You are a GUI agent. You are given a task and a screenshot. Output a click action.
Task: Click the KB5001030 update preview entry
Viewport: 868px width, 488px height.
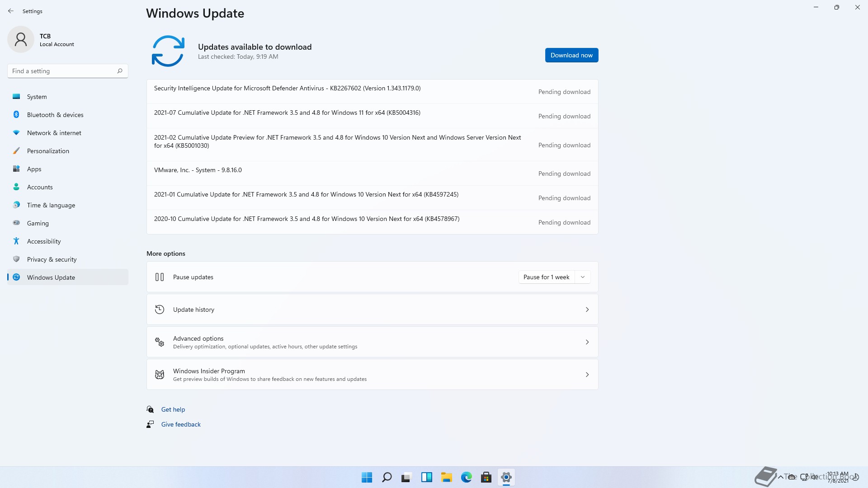(372, 145)
